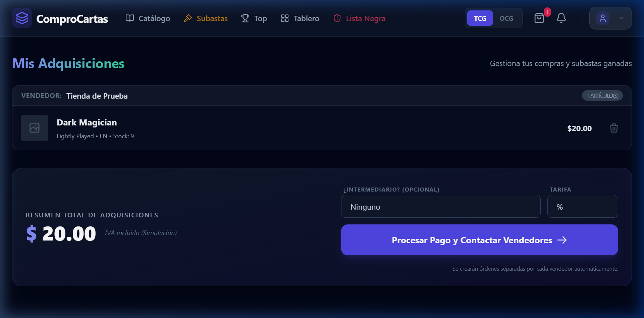Image resolution: width=644 pixels, height=318 pixels.
Task: Click the Dark Magician card title
Action: pyautogui.click(x=87, y=122)
